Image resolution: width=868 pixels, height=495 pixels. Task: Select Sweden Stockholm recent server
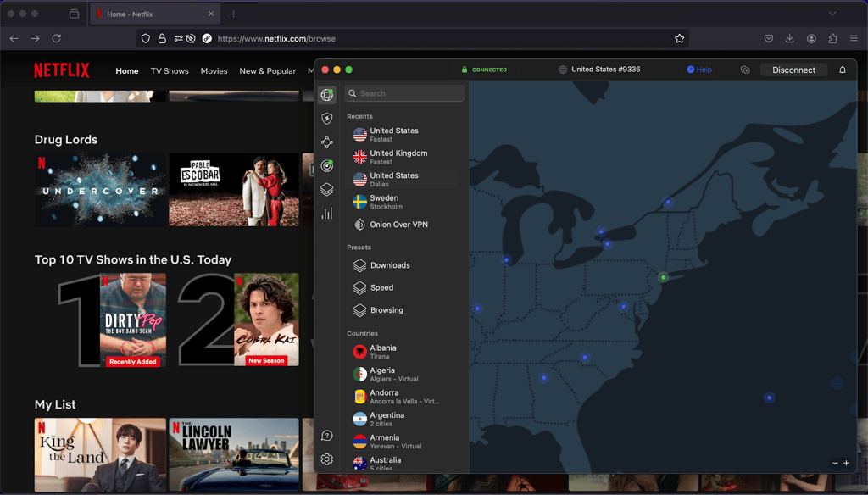[402, 202]
